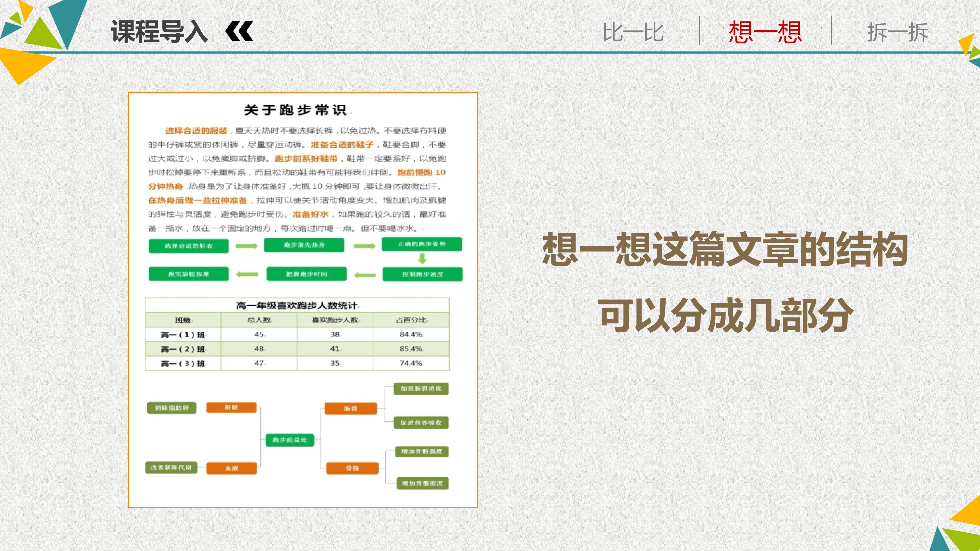Click the 85.4% table cell
Screen dimensions: 980x551
coord(411,349)
